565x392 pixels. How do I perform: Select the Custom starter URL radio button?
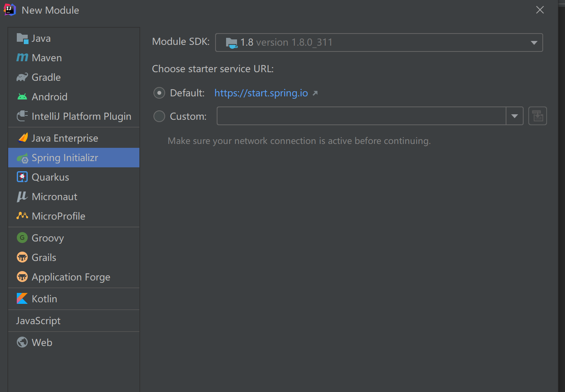coord(159,116)
